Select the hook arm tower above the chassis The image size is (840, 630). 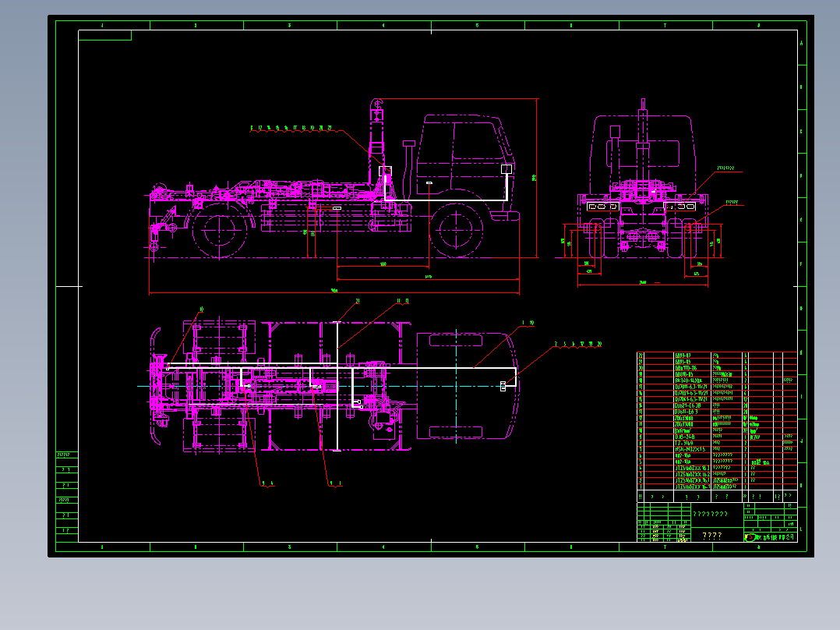[x=376, y=142]
